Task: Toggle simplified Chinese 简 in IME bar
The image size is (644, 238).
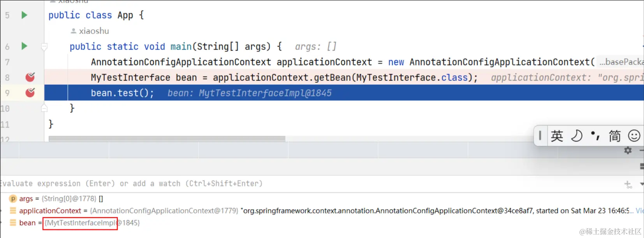Action: pos(614,136)
